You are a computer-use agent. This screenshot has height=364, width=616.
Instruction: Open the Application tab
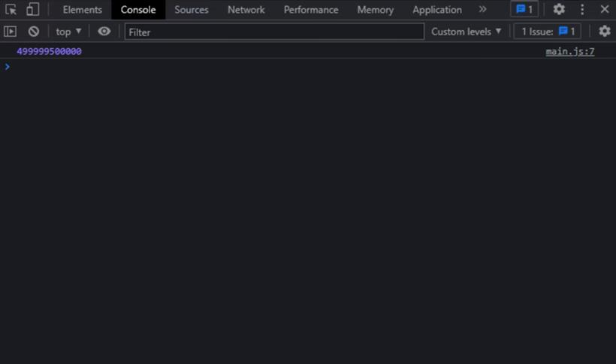click(437, 10)
